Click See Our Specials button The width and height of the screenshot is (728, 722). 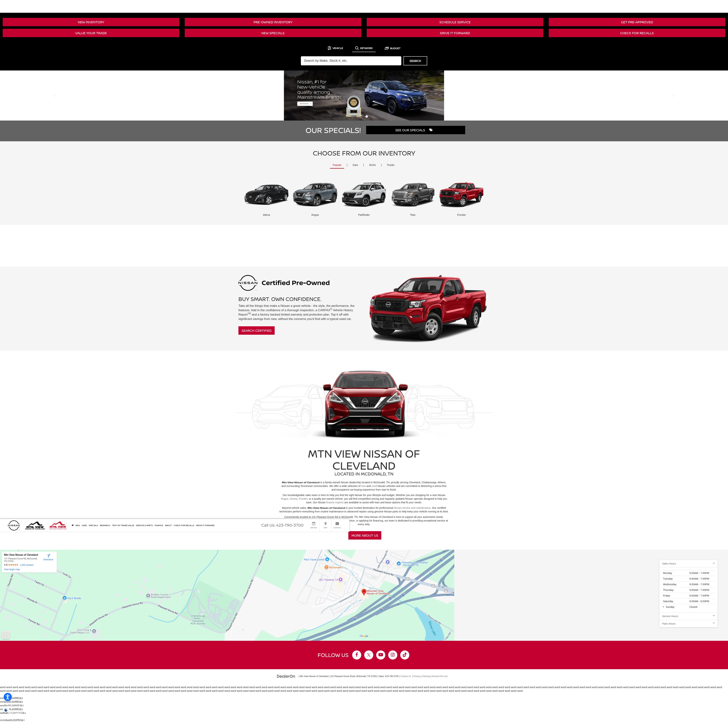[416, 130]
